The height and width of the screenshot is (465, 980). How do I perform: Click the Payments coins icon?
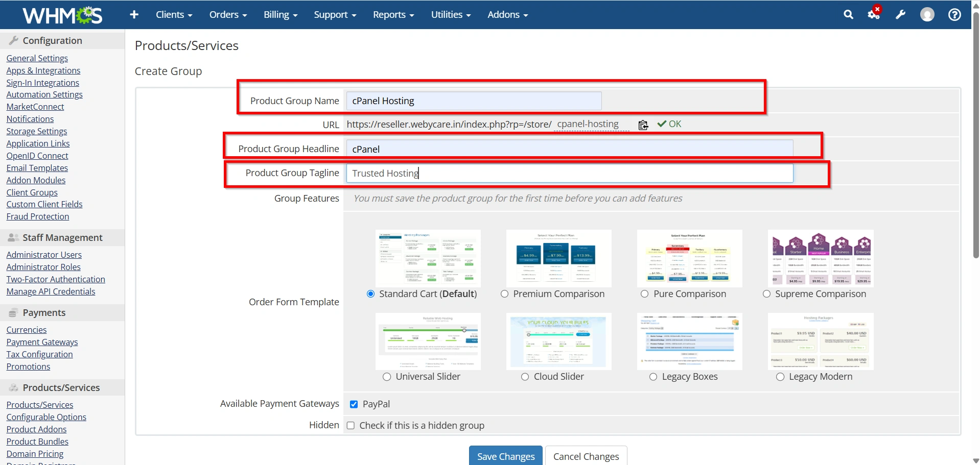pos(13,312)
